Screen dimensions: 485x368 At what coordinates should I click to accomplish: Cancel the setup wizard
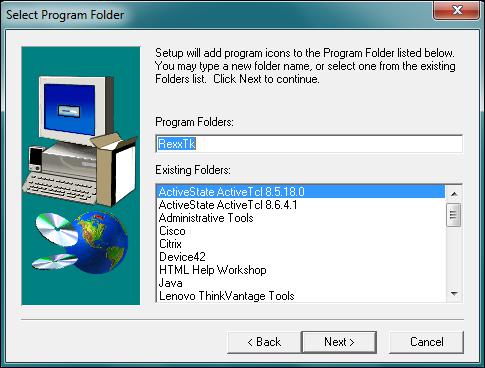tap(426, 342)
